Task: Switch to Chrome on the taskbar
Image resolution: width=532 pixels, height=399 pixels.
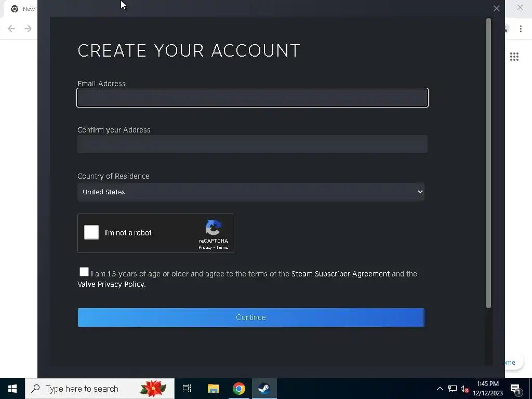Action: pos(239,389)
